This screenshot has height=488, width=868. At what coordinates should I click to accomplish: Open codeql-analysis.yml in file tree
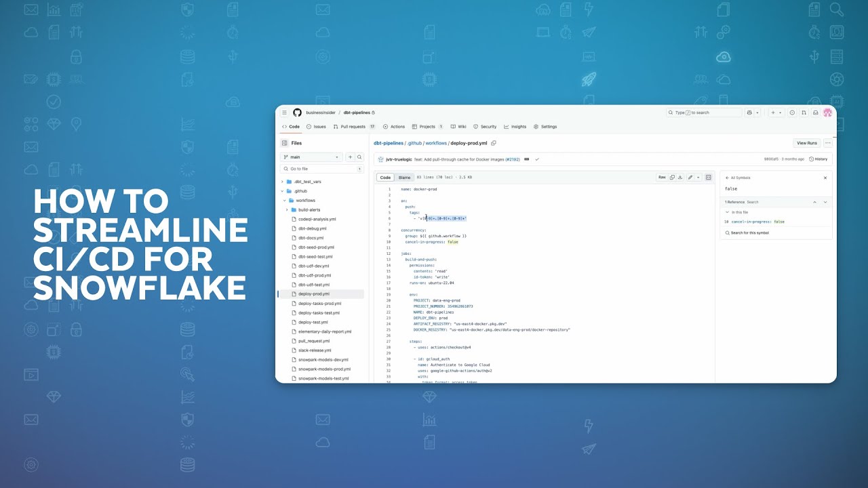[x=317, y=220]
